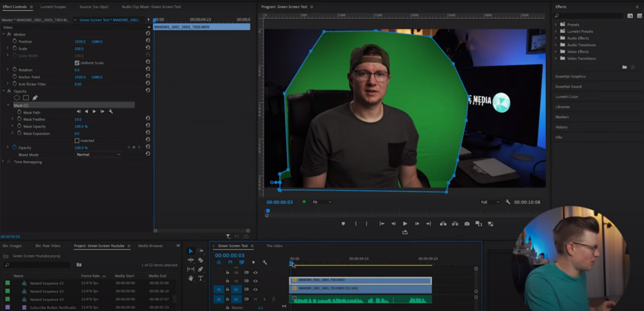This screenshot has width=644, height=311.
Task: Open the Essential Graphics panel
Action: pos(570,76)
